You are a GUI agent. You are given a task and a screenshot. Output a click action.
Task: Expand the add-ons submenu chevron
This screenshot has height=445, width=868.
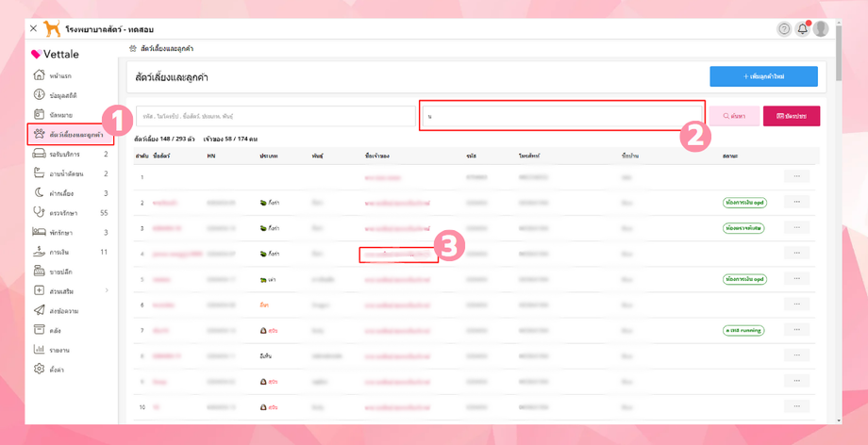(107, 290)
